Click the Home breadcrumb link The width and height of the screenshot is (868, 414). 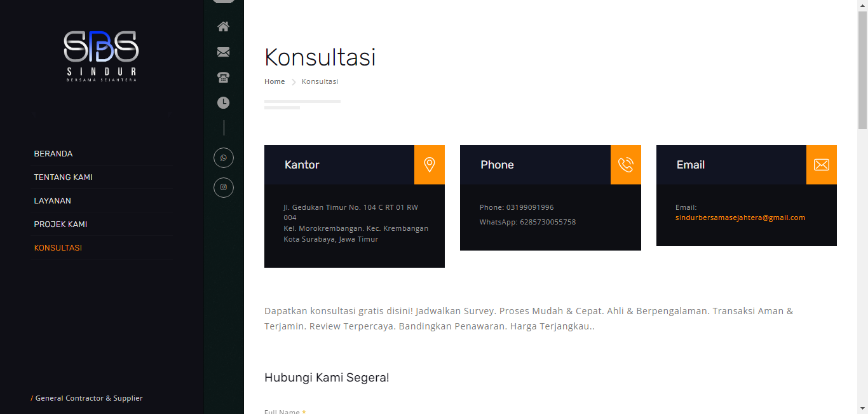tap(275, 81)
